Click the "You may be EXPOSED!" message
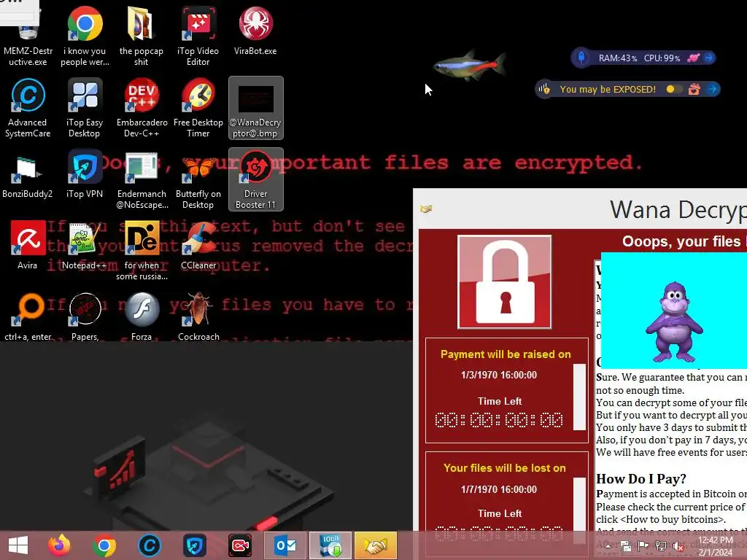 608,89
